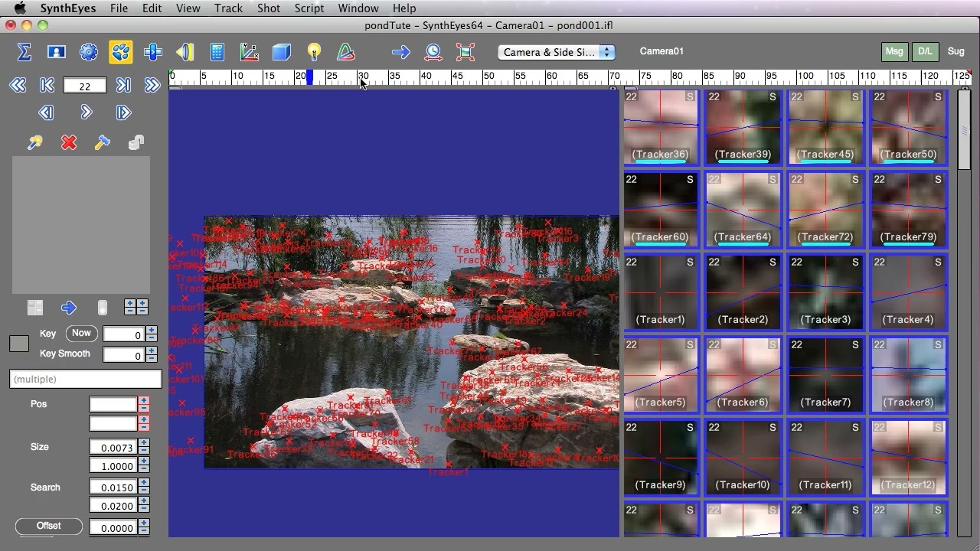Open the blue cross pill room icon

[x=153, y=52]
